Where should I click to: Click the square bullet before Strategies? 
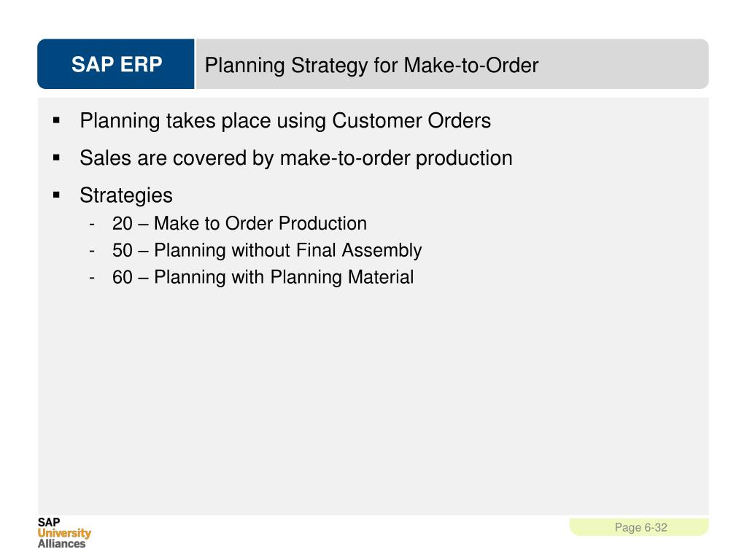pyautogui.click(x=57, y=195)
